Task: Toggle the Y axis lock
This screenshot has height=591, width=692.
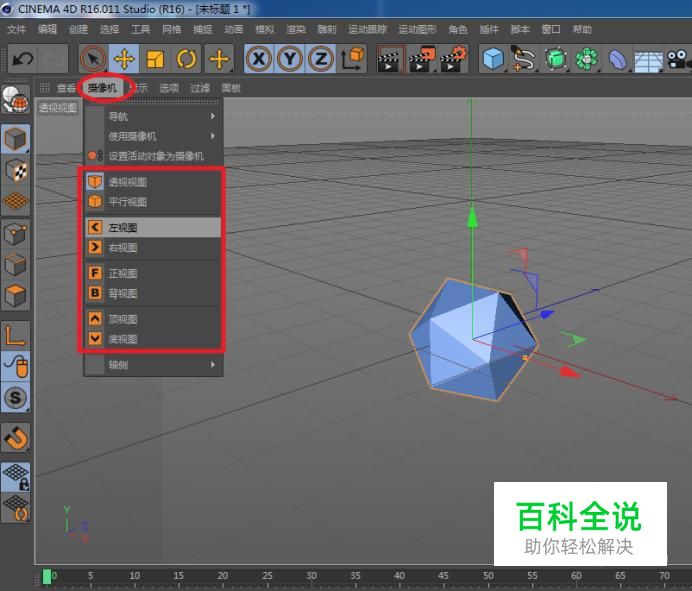Action: [290, 59]
